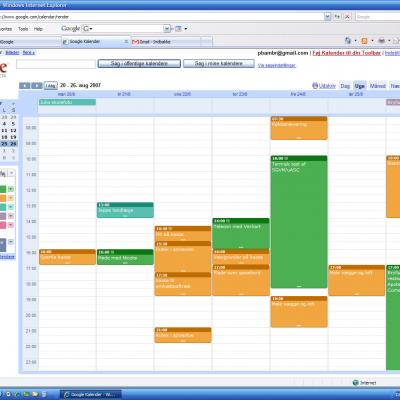Go to previous week with left arrow
The height and width of the screenshot is (400, 400).
25,86
